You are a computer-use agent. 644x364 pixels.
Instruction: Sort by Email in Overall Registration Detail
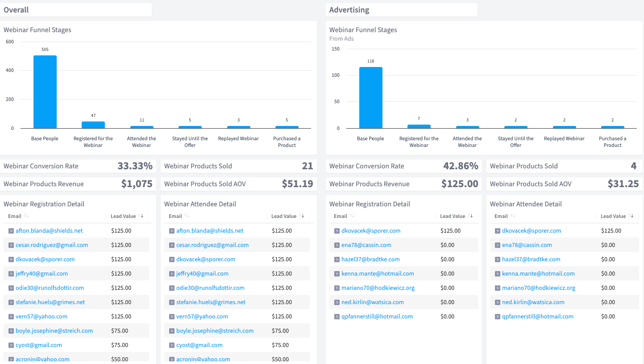pyautogui.click(x=26, y=216)
